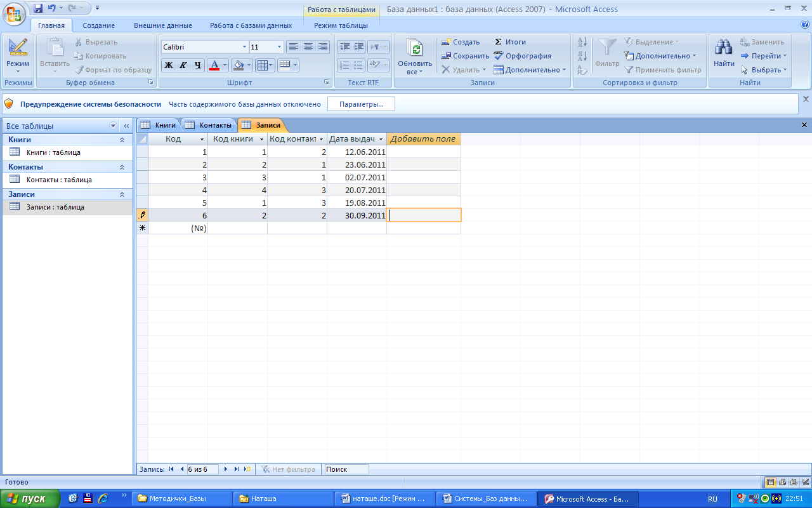Open Windows пуск start button
Image resolution: width=812 pixels, height=508 pixels.
tap(30, 498)
